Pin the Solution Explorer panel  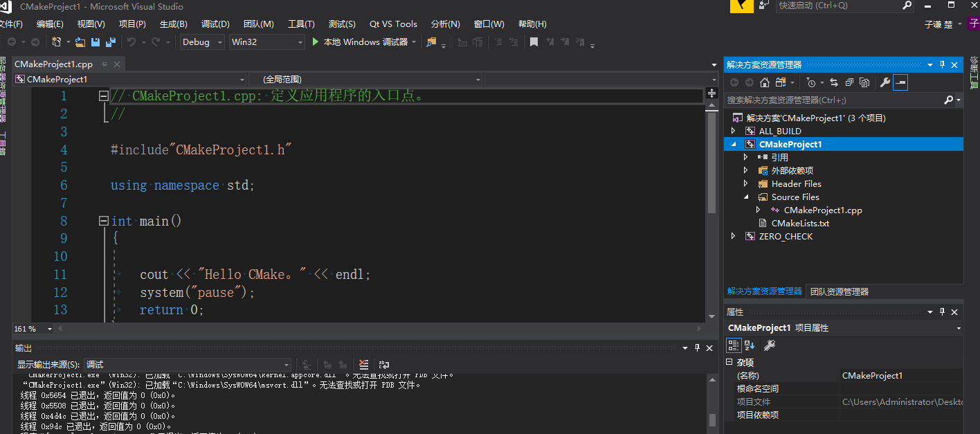coord(941,64)
